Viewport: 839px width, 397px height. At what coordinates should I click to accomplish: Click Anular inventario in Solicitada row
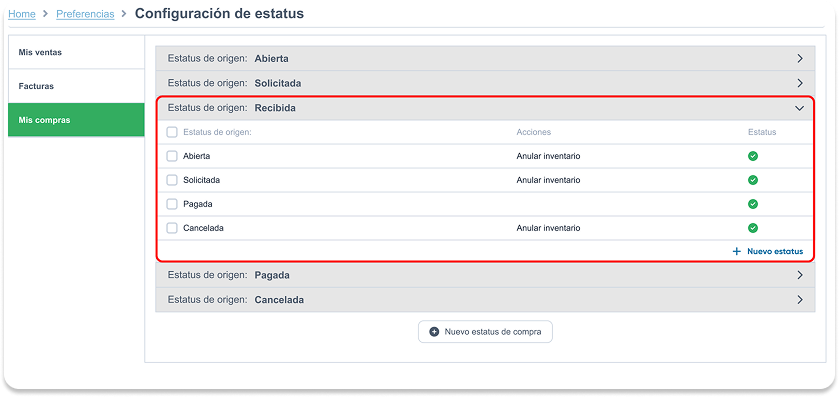(548, 180)
